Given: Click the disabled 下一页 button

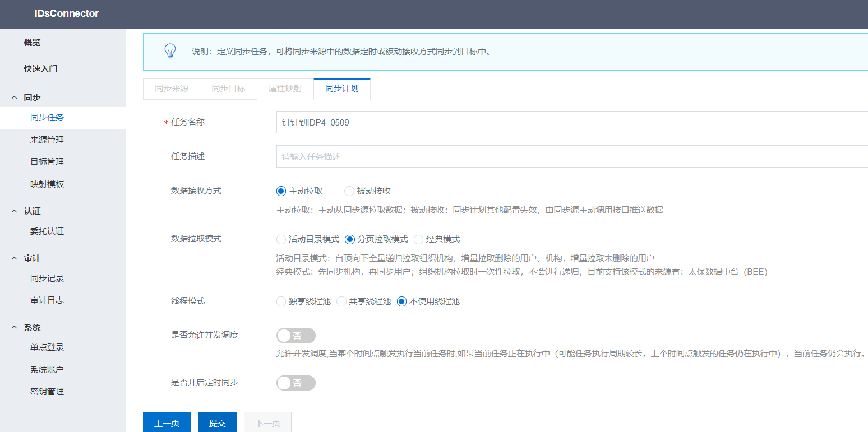Looking at the screenshot, I should click(x=267, y=422).
